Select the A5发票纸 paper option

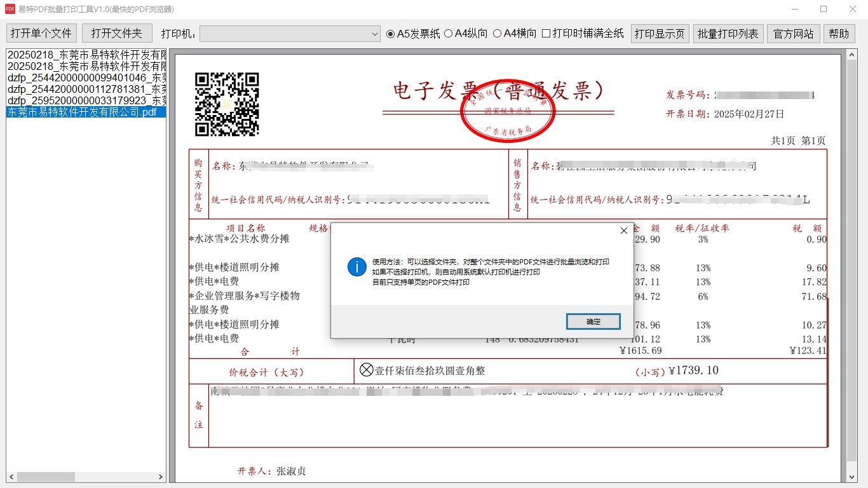(413, 34)
